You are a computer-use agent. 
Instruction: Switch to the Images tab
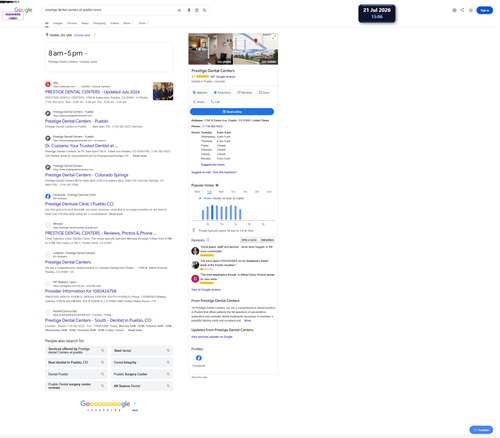point(58,23)
